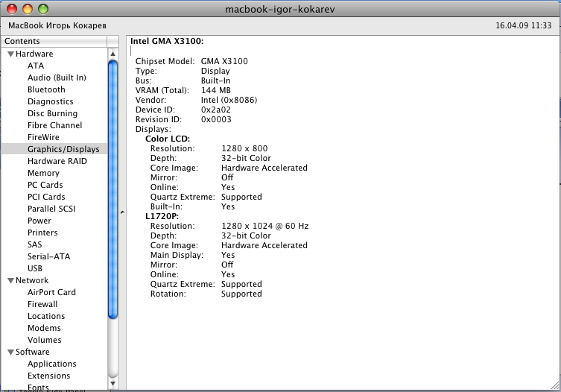Screen dimensions: 561x392
Task: Click the red close window button
Action: tap(12, 9)
